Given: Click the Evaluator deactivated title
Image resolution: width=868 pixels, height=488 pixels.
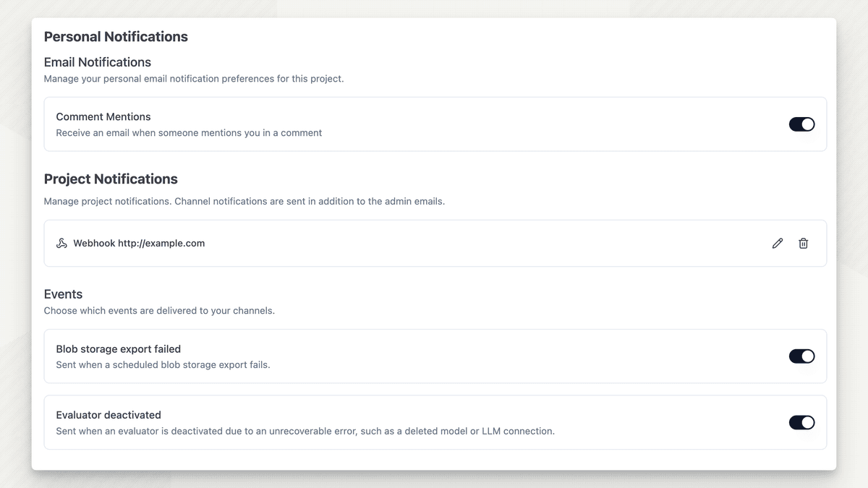Looking at the screenshot, I should [109, 415].
